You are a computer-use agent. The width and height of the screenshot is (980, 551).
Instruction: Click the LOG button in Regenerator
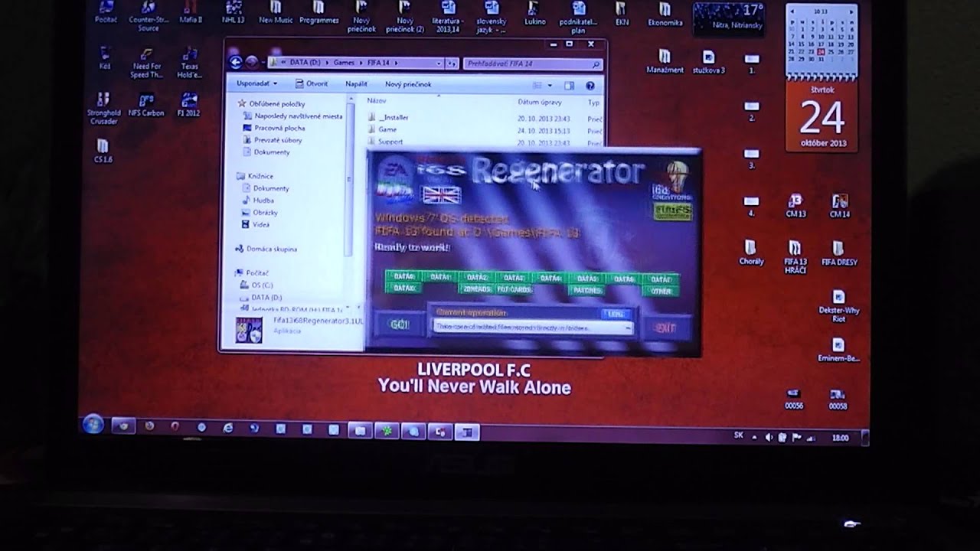click(x=616, y=313)
